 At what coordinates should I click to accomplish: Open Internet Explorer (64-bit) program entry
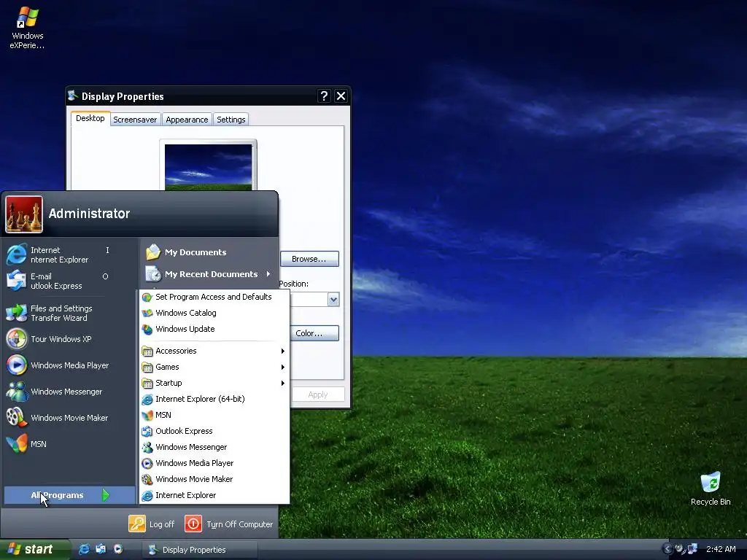click(x=214, y=399)
